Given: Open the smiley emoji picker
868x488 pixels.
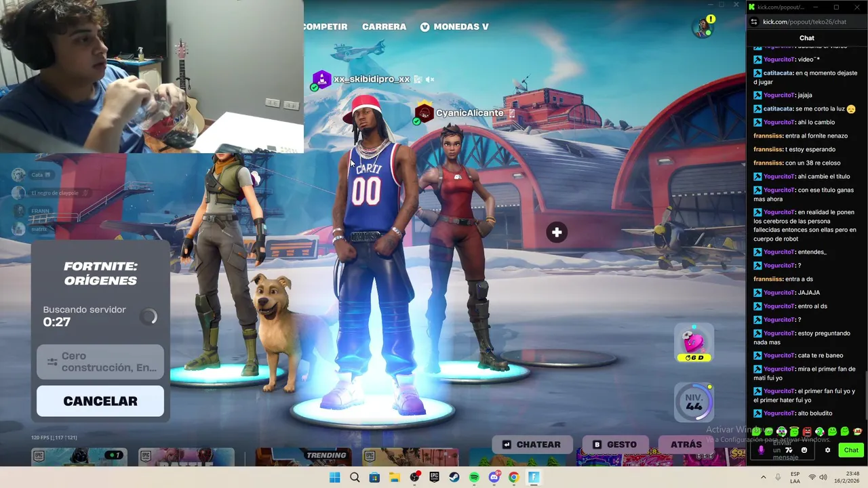Looking at the screenshot, I should [x=804, y=450].
